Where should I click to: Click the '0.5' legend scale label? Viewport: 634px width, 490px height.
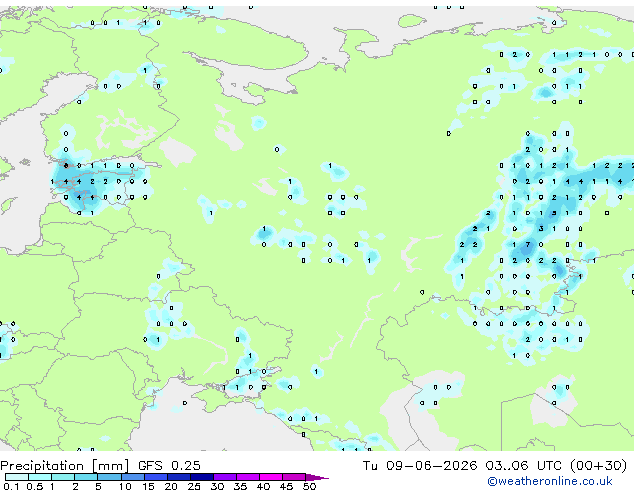click(x=35, y=486)
